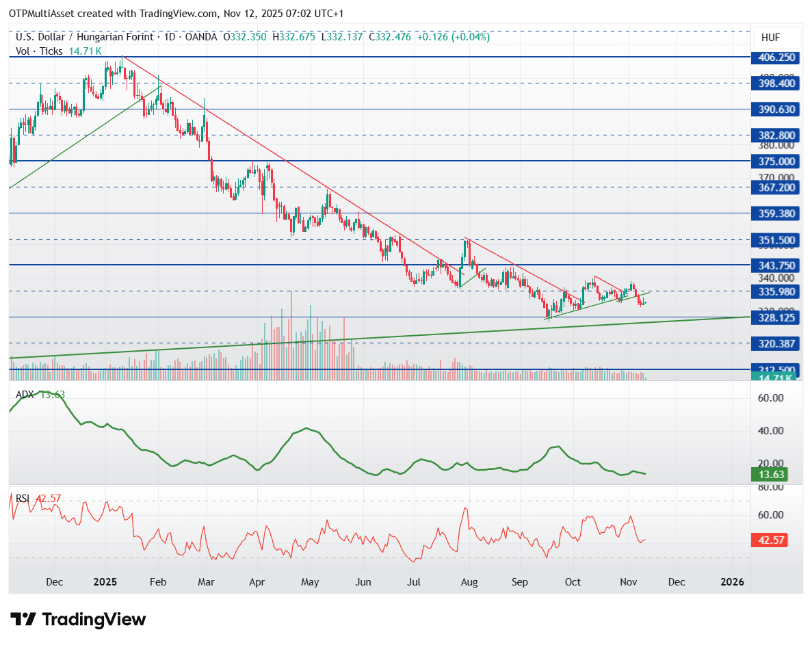The width and height of the screenshot is (812, 645).
Task: Select the Vol · Ticks indicator label
Action: tap(40, 51)
